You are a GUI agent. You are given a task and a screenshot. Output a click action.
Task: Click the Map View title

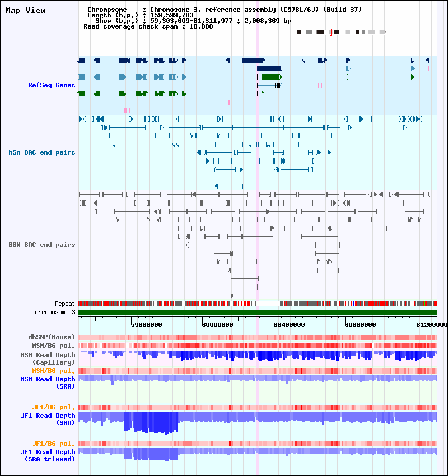(26, 10)
